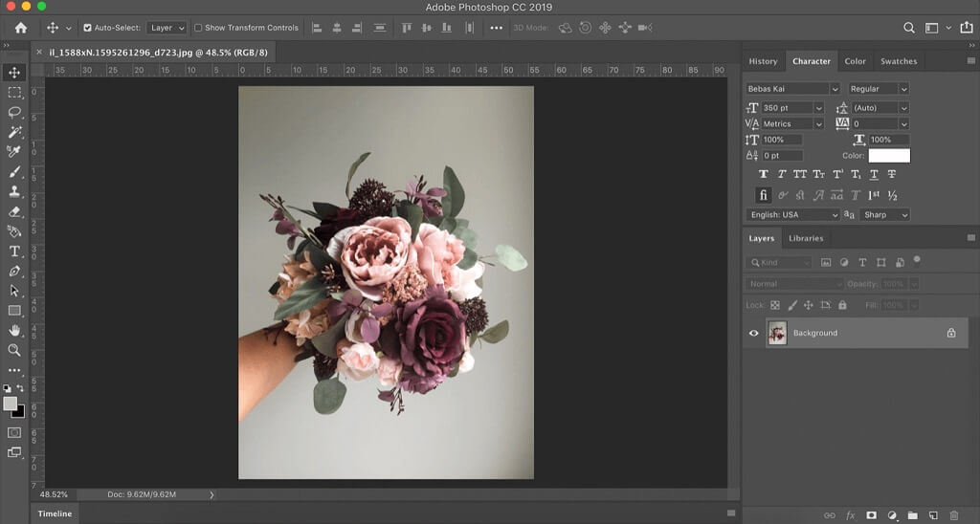Select the Magic Wand tool
The height and width of the screenshot is (524, 980).
click(13, 132)
